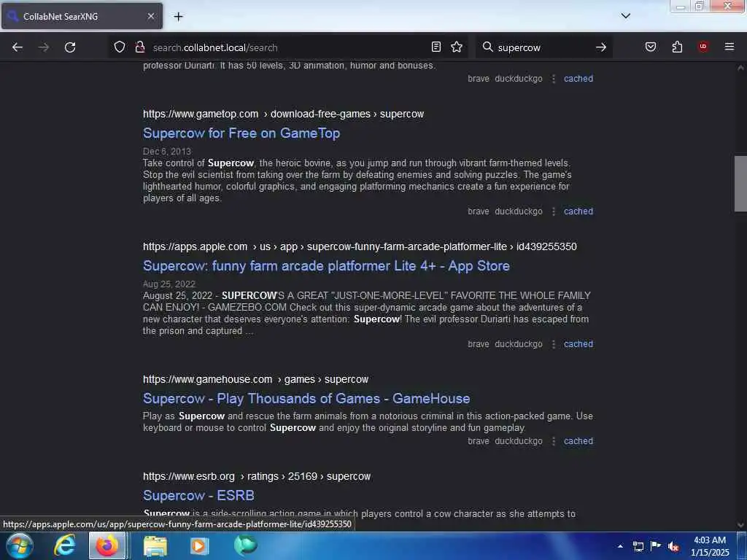This screenshot has height=560, width=747.
Task: Launch Internet Explorer from taskbar
Action: 64,545
